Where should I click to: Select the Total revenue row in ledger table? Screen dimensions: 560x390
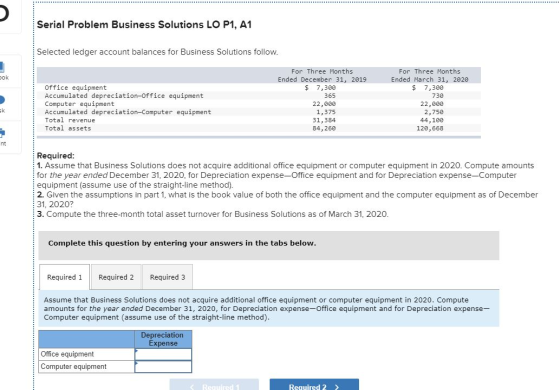tap(259, 120)
